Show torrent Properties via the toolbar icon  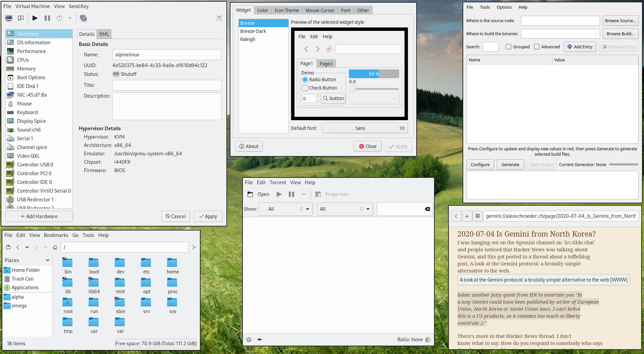point(318,194)
